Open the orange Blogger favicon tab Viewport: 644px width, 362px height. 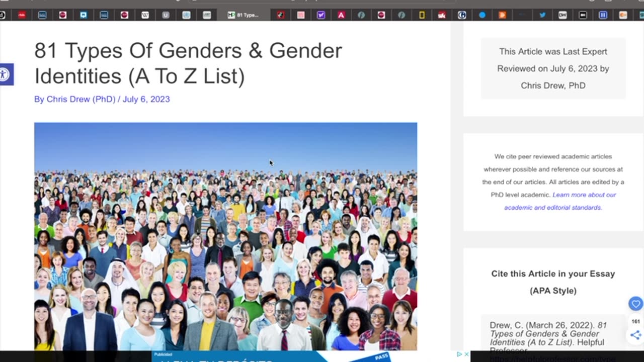pyautogui.click(x=502, y=15)
